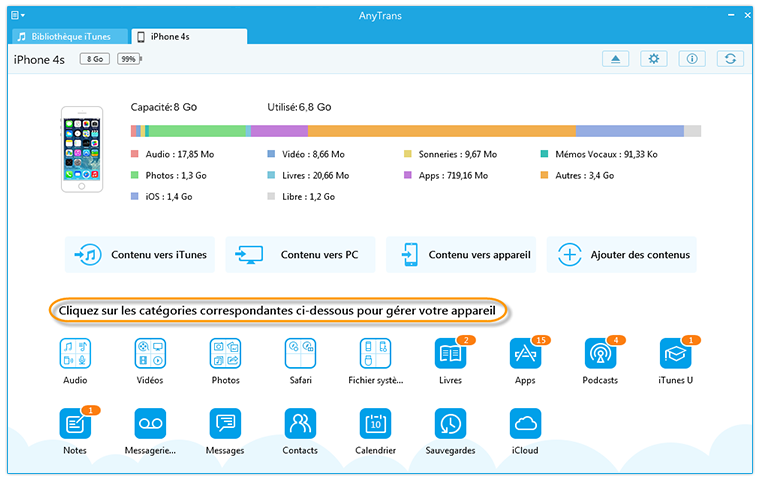Click the 99% battery indicator
Image resolution: width=760 pixels, height=481 pixels.
coord(129,59)
